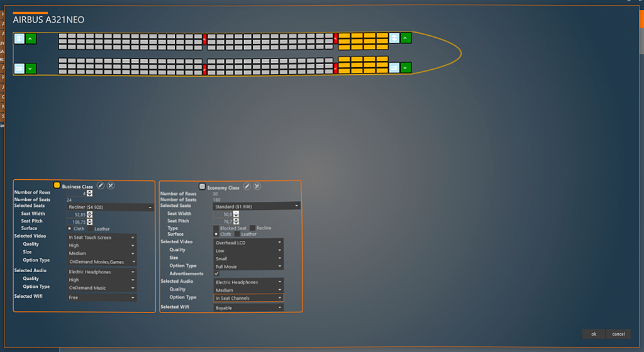Click the grey Economy Class color swatch
This screenshot has width=644, height=352.
click(x=202, y=186)
